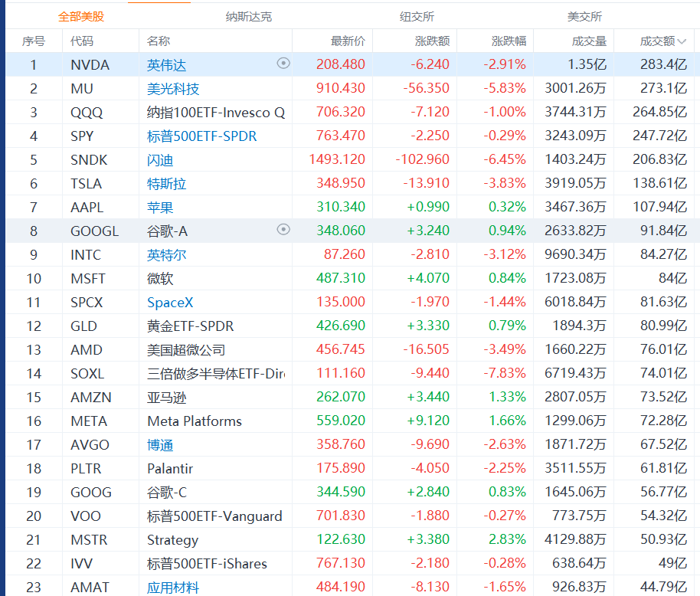Click the SPCX ticker code
The height and width of the screenshot is (596, 700).
pos(87,303)
